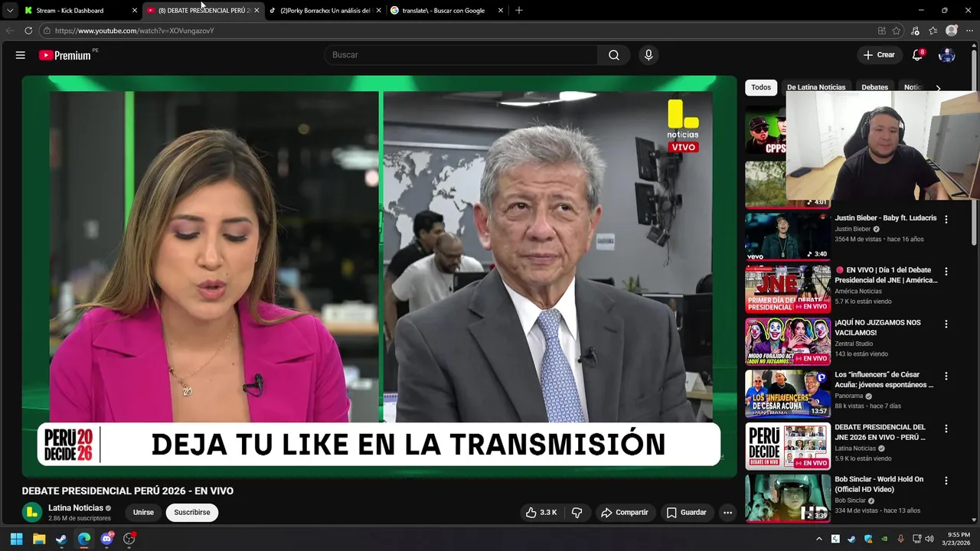
Task: Select the De Latina Noticias chip
Action: point(816,87)
